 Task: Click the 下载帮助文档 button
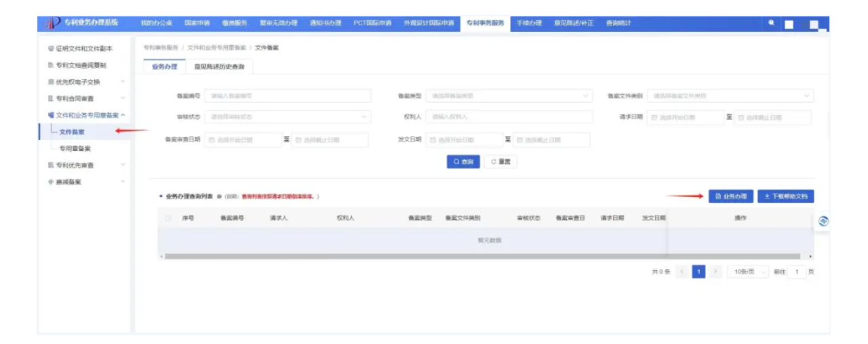[785, 196]
